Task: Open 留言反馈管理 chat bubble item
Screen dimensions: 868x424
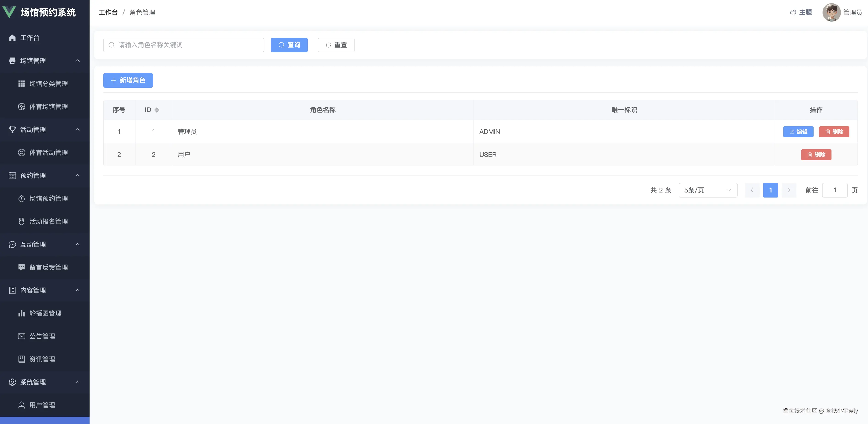Action: click(x=22, y=267)
